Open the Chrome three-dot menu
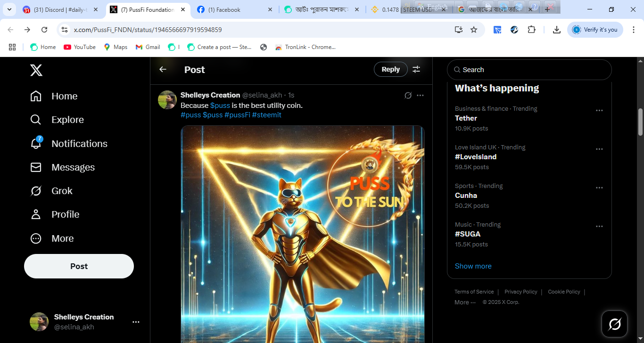The height and width of the screenshot is (343, 644). (634, 30)
